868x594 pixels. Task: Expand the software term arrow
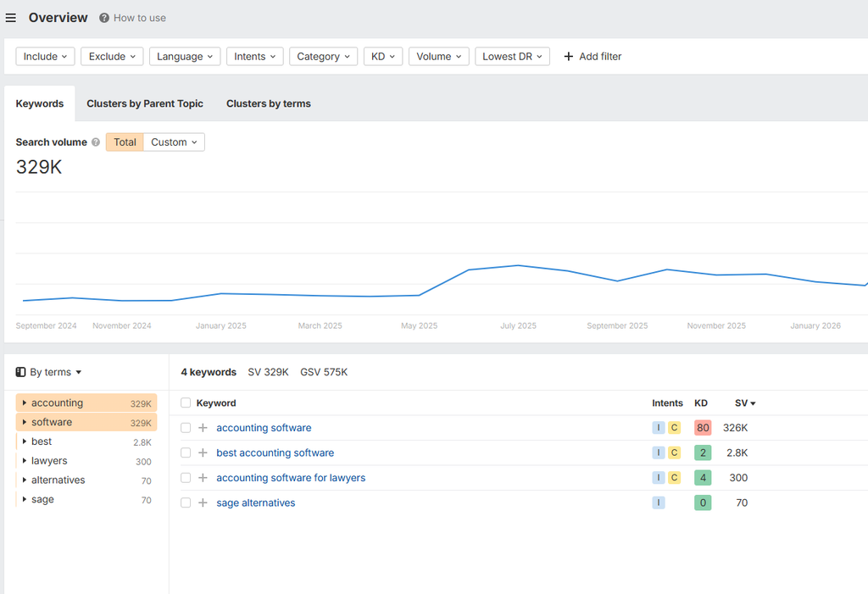click(x=25, y=422)
